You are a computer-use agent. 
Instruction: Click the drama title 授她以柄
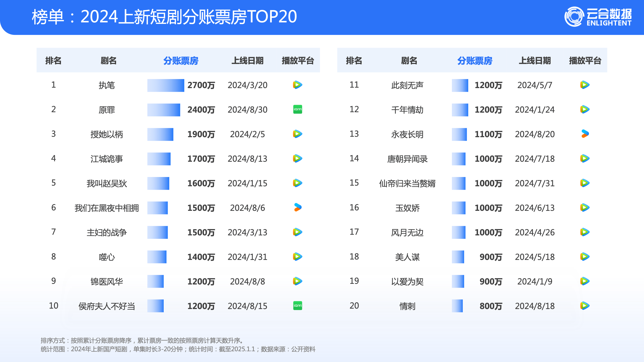click(107, 134)
